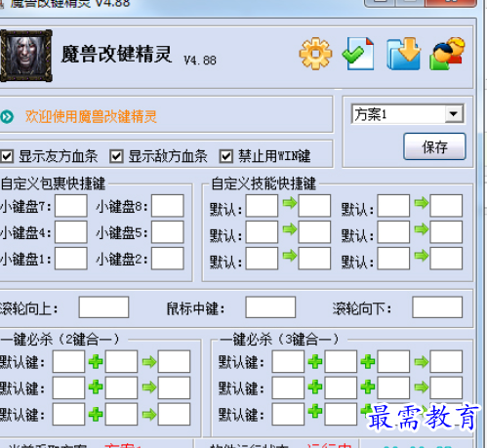Toggle 禁止用WIN键 checkbox

point(226,156)
